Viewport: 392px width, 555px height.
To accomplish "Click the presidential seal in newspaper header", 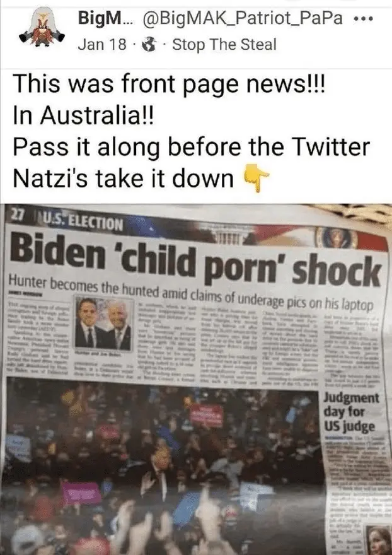I will click(x=336, y=238).
